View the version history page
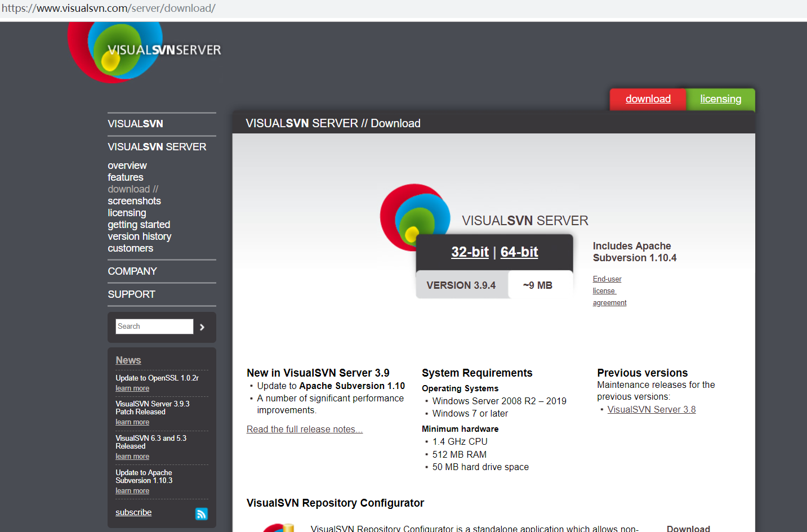 (140, 236)
